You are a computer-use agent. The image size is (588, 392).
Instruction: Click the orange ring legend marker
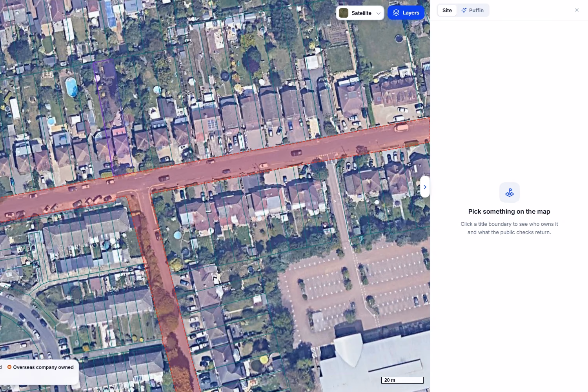pos(9,367)
